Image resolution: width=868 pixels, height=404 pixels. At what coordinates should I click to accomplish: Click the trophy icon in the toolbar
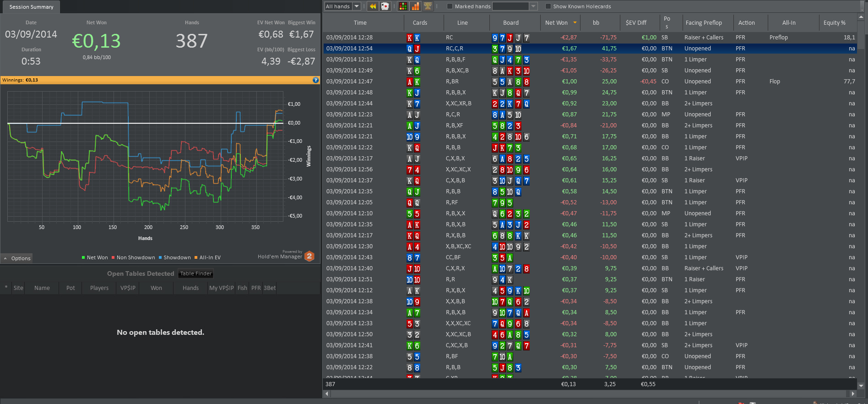coord(428,6)
